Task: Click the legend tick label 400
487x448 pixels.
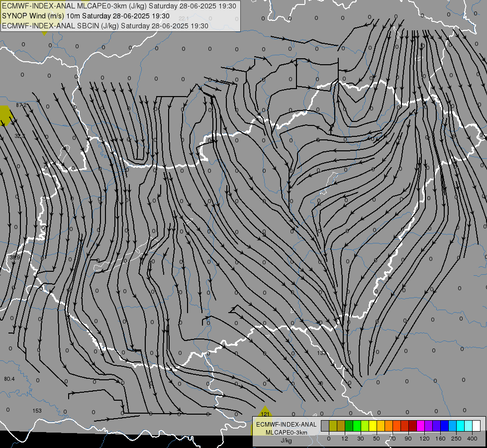Action: pyautogui.click(x=472, y=439)
